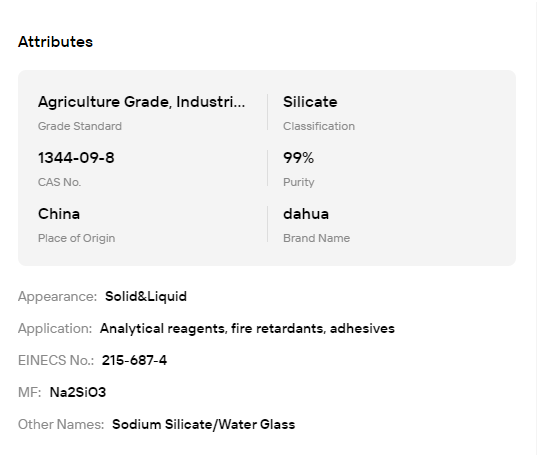Select the EINECS number 215-687-4
This screenshot has width=537, height=455.
pyautogui.click(x=134, y=360)
